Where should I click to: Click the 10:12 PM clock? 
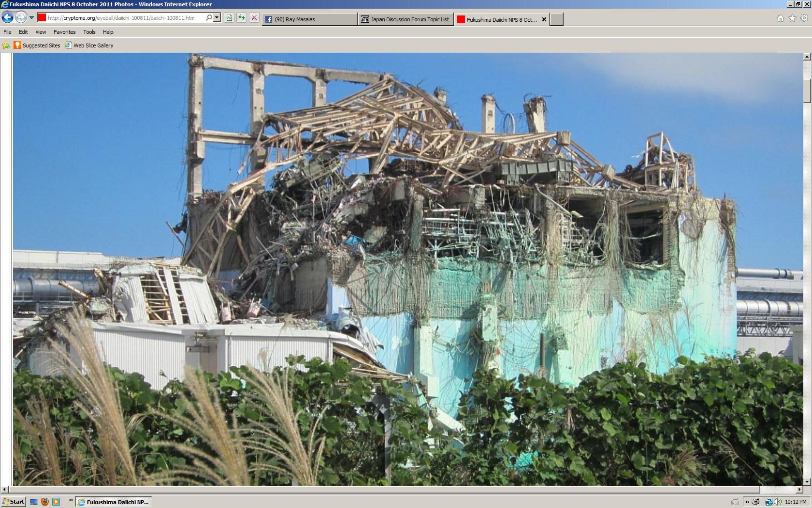point(796,502)
